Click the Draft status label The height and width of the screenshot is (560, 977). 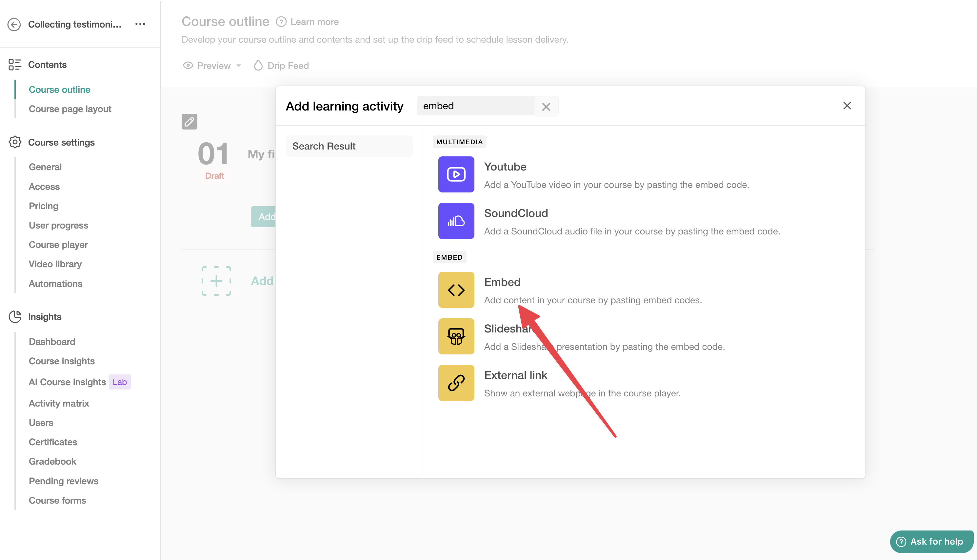[214, 176]
